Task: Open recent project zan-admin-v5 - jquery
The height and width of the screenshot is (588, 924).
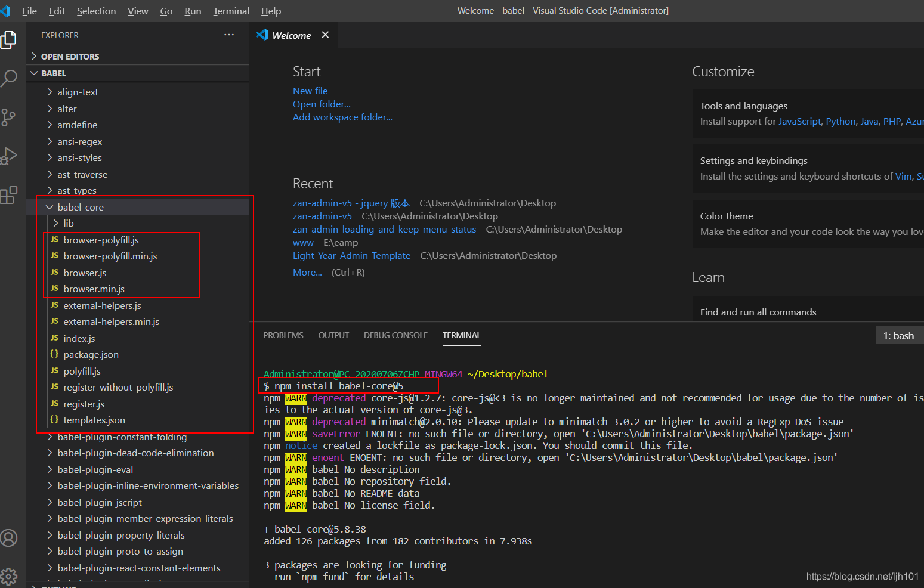Action: (351, 203)
